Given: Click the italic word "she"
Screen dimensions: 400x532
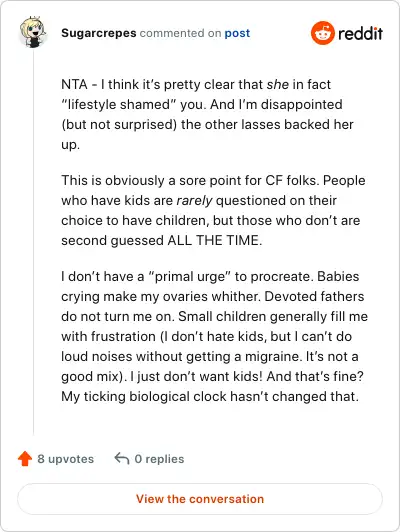Looking at the screenshot, I should [x=278, y=84].
